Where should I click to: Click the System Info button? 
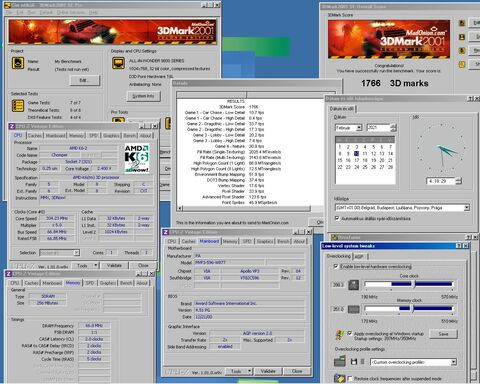pos(144,96)
